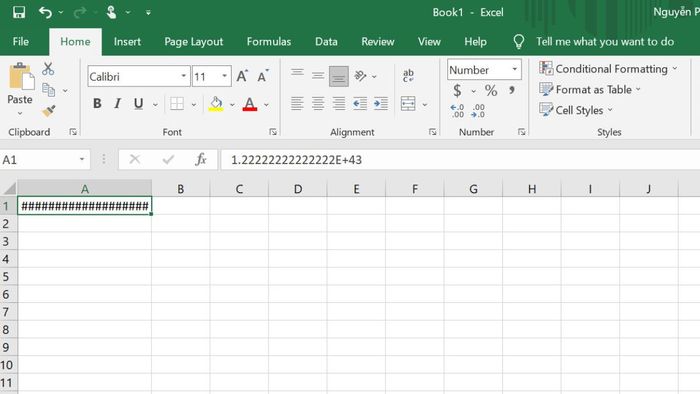The width and height of the screenshot is (700, 394).
Task: Increase decimal places
Action: coord(457,111)
